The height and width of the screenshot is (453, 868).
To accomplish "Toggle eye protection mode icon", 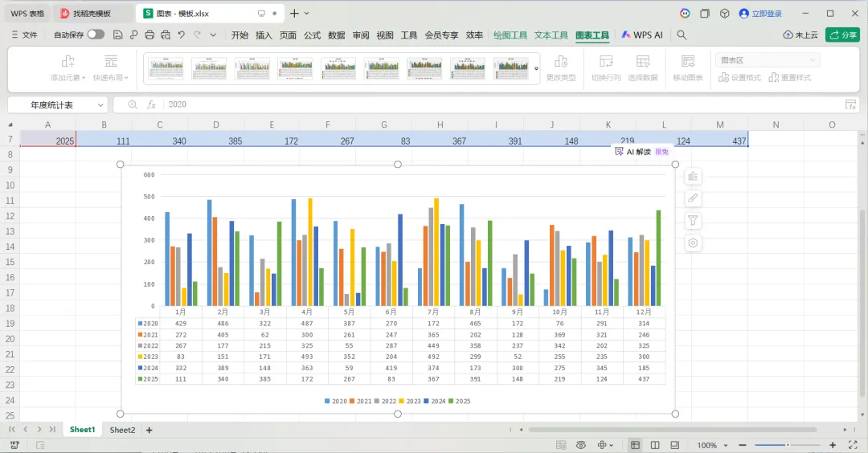I will (581, 445).
